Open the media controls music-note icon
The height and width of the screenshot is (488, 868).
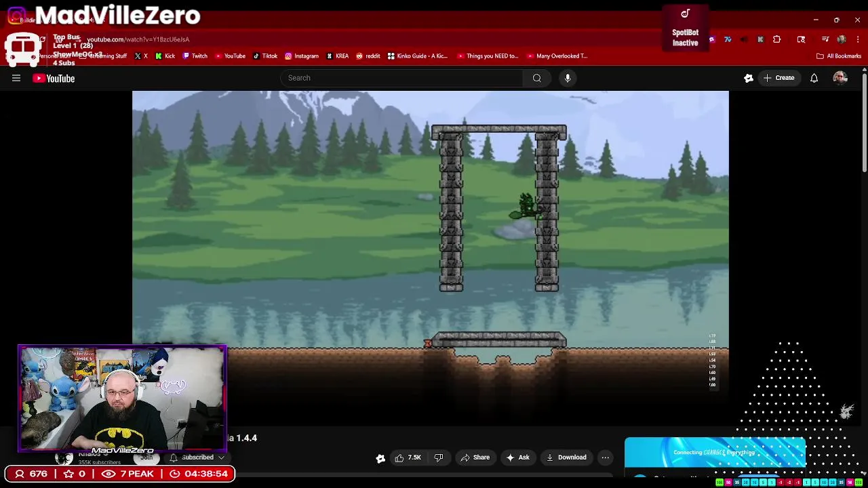825,39
